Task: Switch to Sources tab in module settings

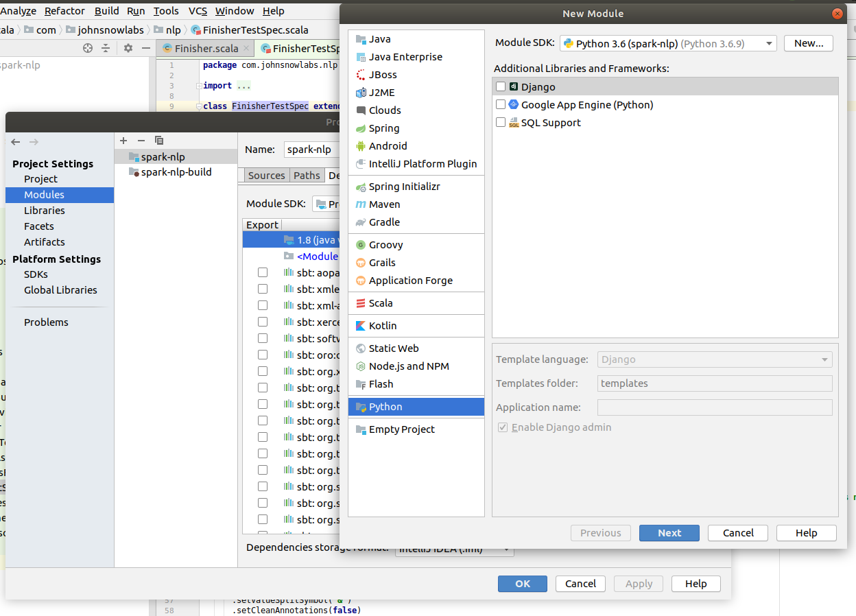Action: click(266, 176)
